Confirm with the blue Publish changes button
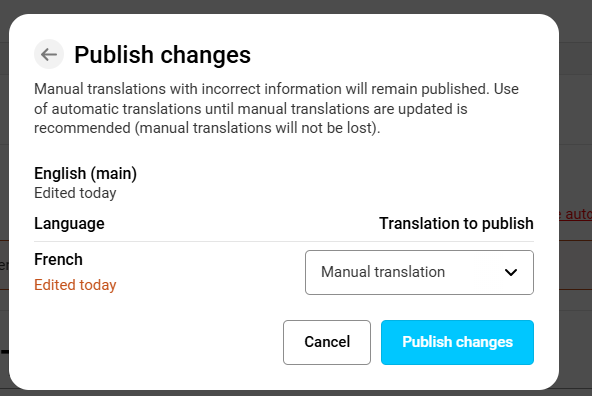The image size is (592, 396). [x=457, y=342]
